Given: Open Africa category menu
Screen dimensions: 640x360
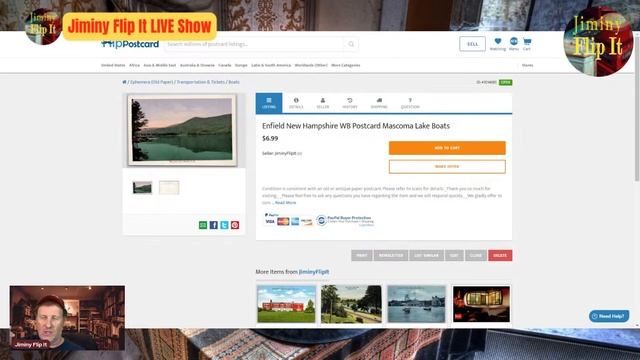Looking at the screenshot, I should (x=134, y=65).
